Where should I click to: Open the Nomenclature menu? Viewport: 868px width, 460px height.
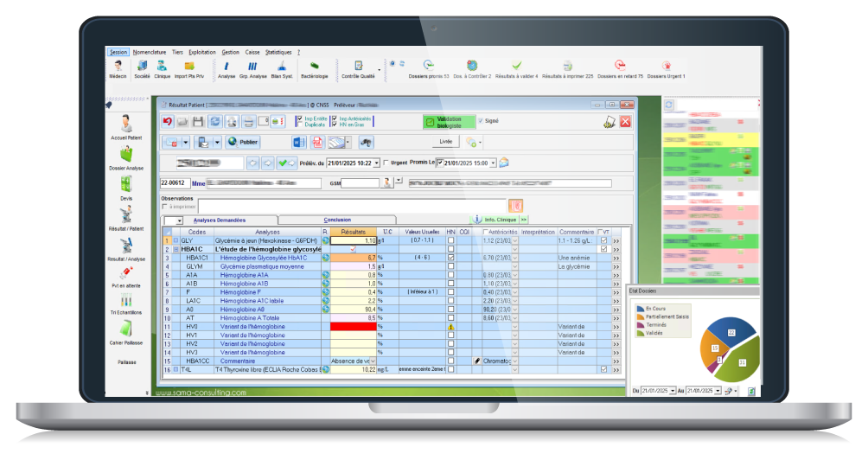(x=149, y=52)
